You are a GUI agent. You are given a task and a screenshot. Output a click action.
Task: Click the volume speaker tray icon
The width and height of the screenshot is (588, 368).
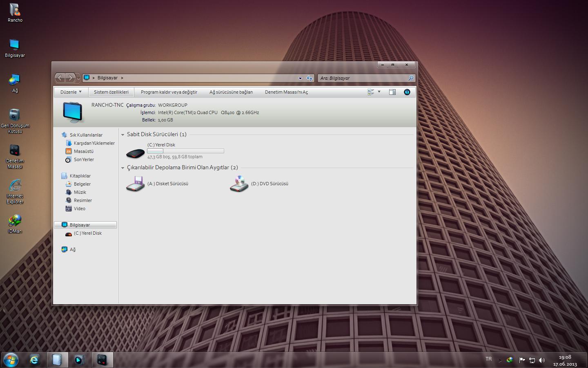pos(542,360)
